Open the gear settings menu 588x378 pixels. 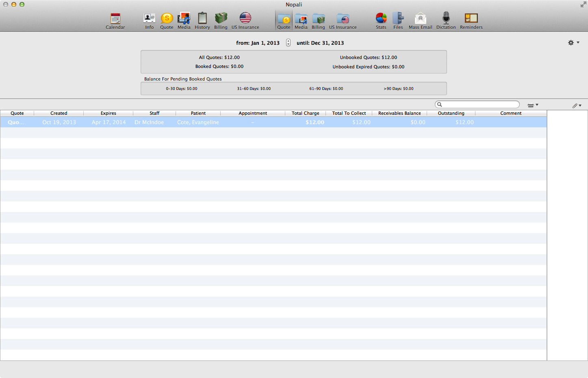tap(573, 43)
